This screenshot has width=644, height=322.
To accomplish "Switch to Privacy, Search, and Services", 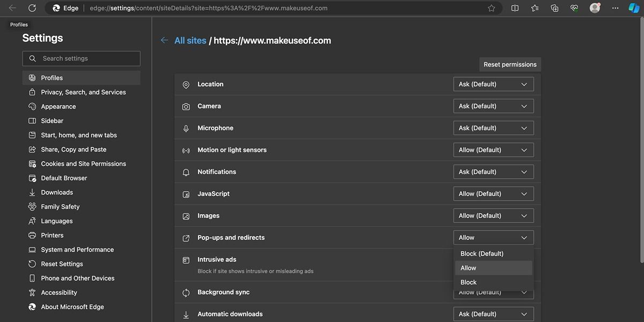I will point(83,92).
